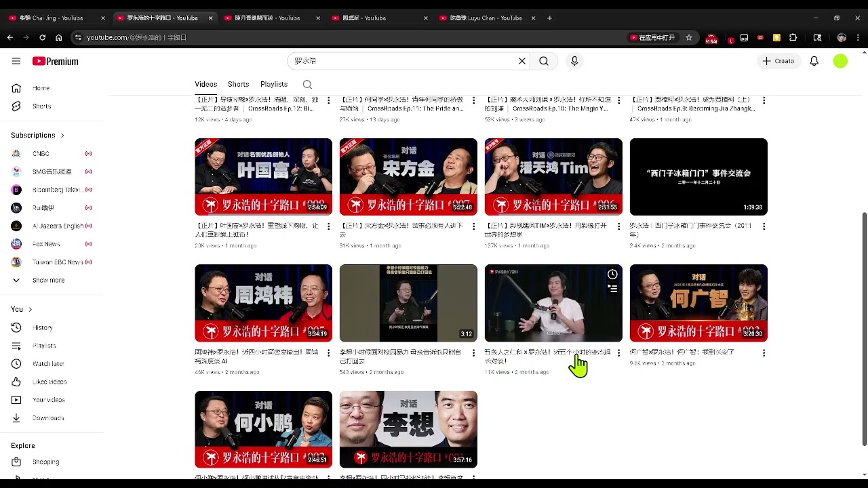The height and width of the screenshot is (488, 868).
Task: Open the account avatar menu
Action: click(x=840, y=61)
